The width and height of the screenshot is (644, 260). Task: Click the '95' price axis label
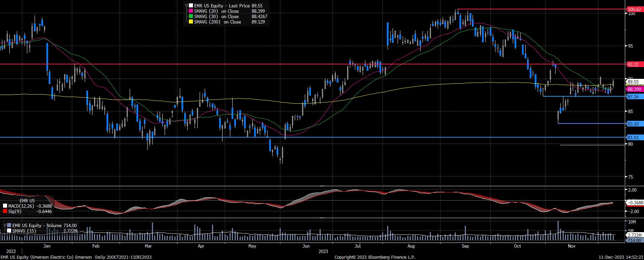pos(630,46)
